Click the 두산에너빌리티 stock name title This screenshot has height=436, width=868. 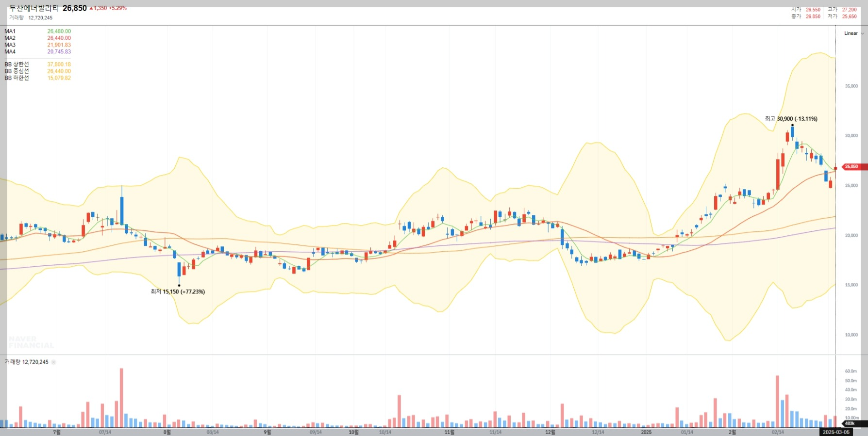(x=34, y=8)
